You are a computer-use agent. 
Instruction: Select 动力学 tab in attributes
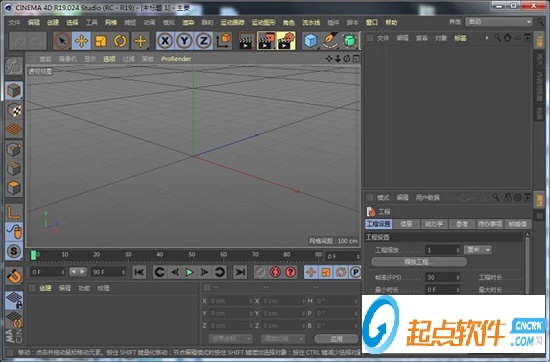click(434, 224)
